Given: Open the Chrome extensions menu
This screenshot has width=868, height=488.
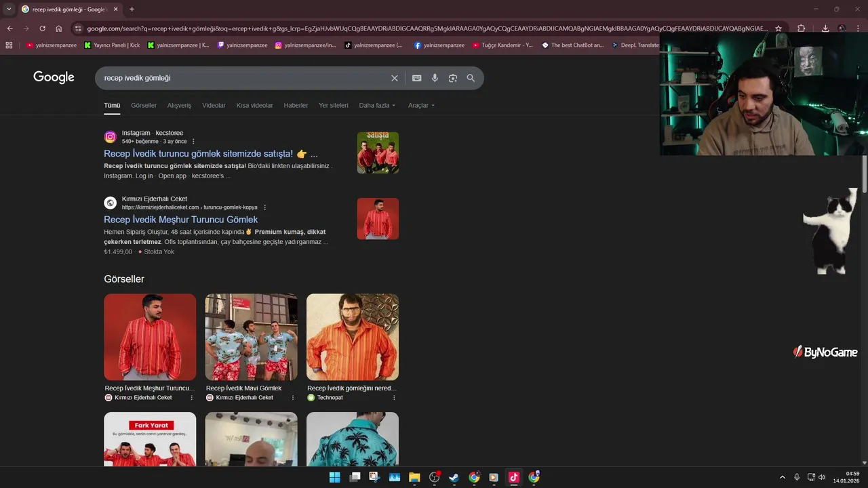Looking at the screenshot, I should point(801,28).
